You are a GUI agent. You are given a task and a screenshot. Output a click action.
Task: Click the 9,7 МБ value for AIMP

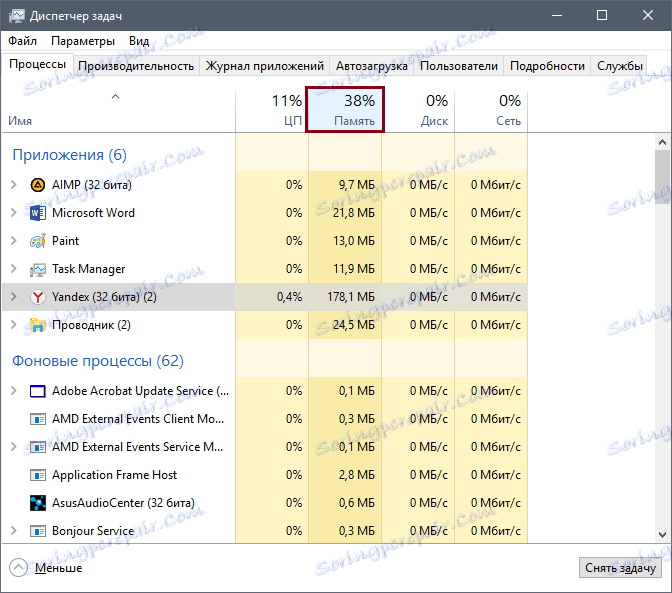point(357,185)
